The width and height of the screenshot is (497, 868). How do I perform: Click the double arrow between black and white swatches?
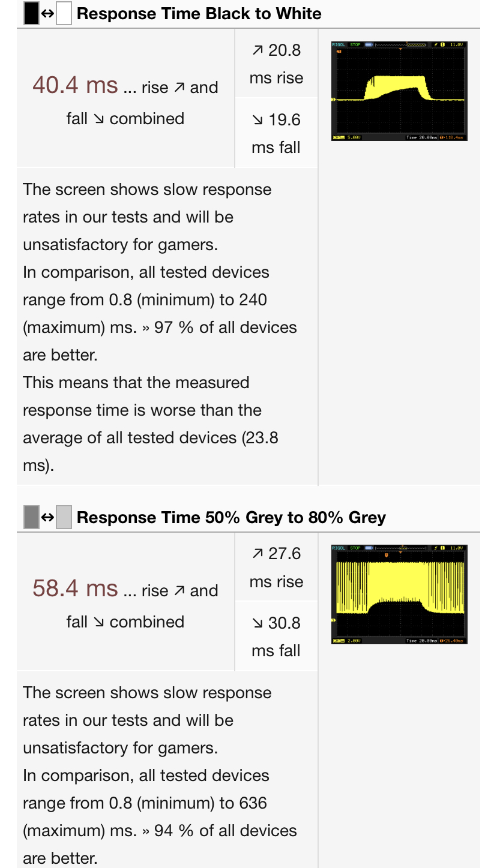(47, 13)
